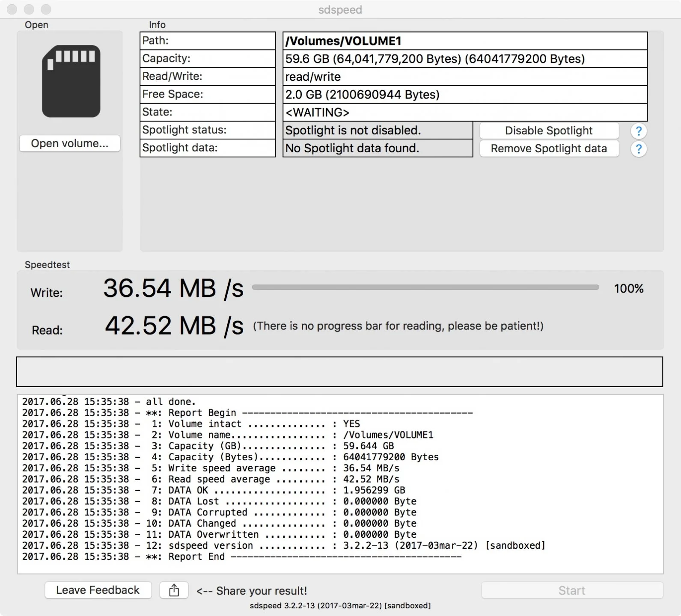Image resolution: width=681 pixels, height=616 pixels.
Task: Click the Read: speedtest label
Action: (47, 330)
